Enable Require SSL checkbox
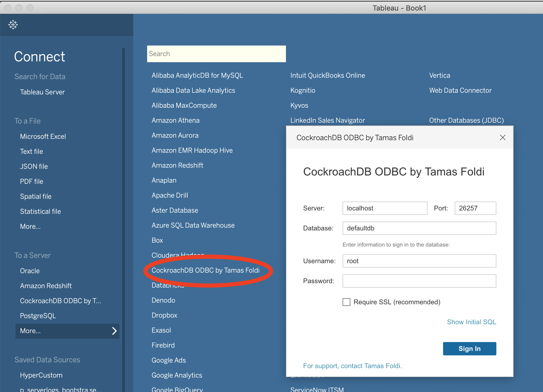 [346, 302]
